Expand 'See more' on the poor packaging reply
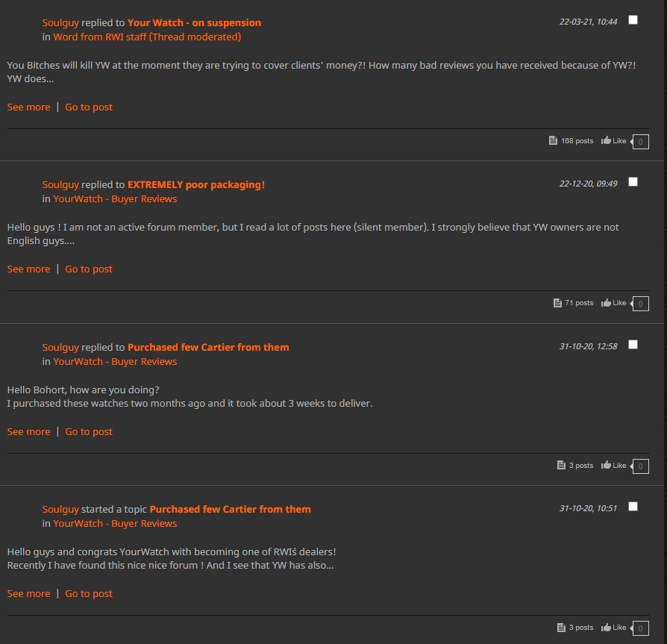Screen dimensions: 667x644 point(28,269)
